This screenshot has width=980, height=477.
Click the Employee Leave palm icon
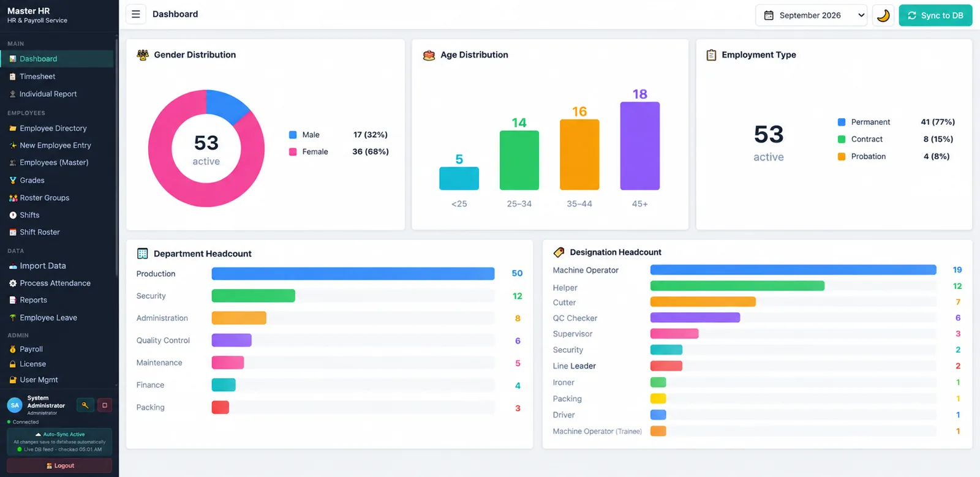tap(13, 318)
